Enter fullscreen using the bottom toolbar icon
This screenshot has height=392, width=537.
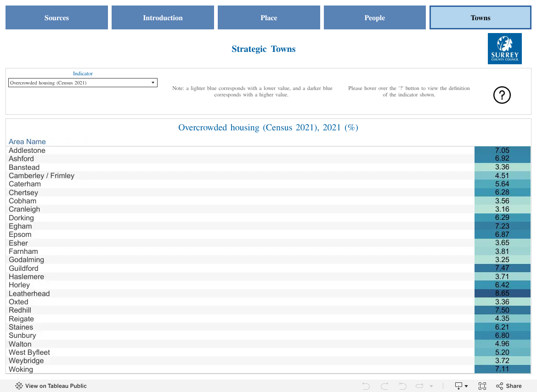point(482,386)
